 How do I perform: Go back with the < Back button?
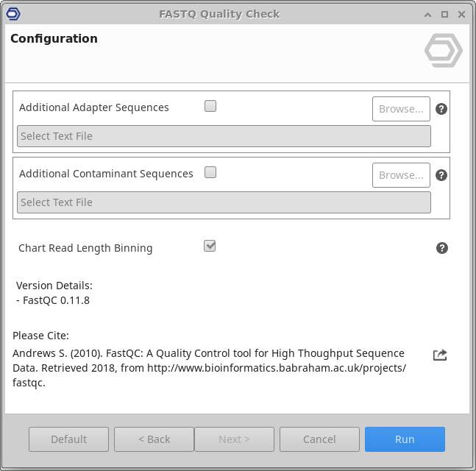pyautogui.click(x=154, y=439)
